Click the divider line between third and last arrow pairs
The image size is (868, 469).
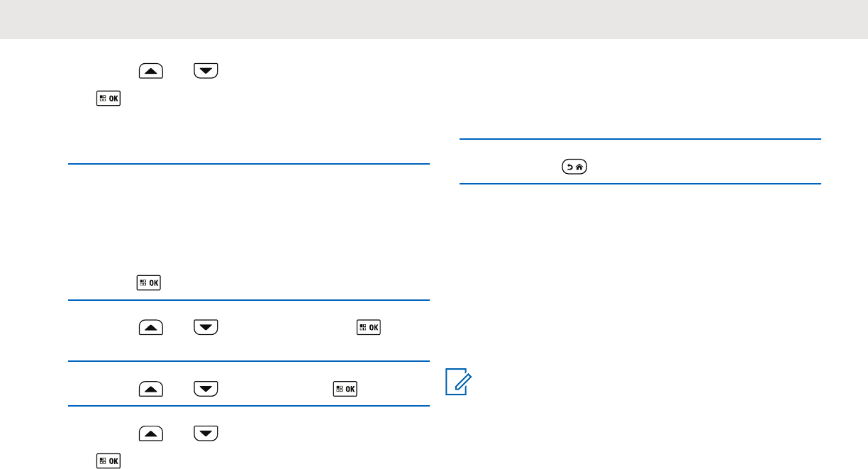[248, 406]
